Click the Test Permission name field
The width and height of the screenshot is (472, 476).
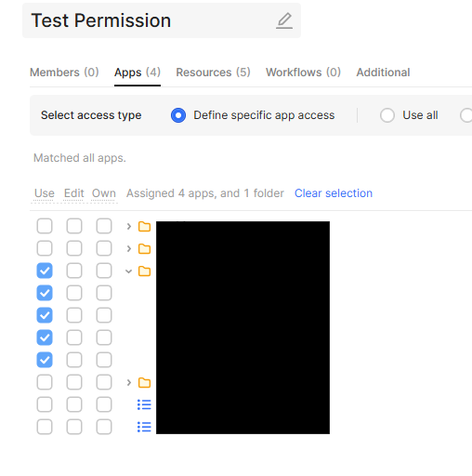pyautogui.click(x=162, y=20)
